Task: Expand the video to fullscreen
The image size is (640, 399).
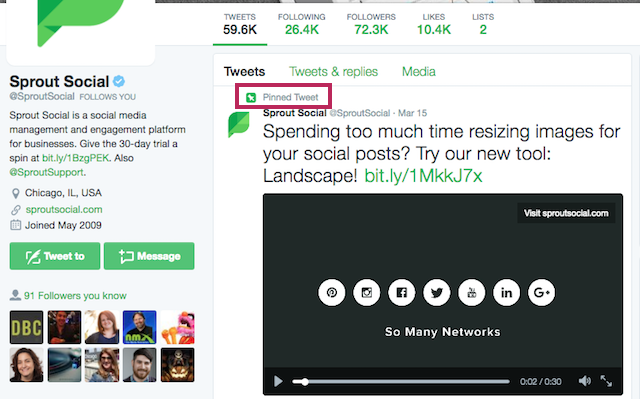Action: (606, 381)
